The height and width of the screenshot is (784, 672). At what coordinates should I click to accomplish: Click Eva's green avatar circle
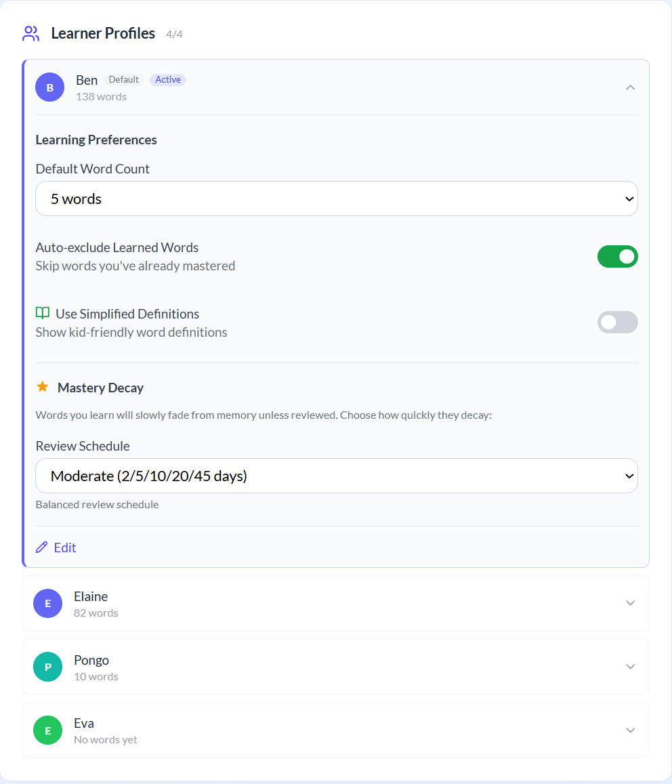[47, 730]
